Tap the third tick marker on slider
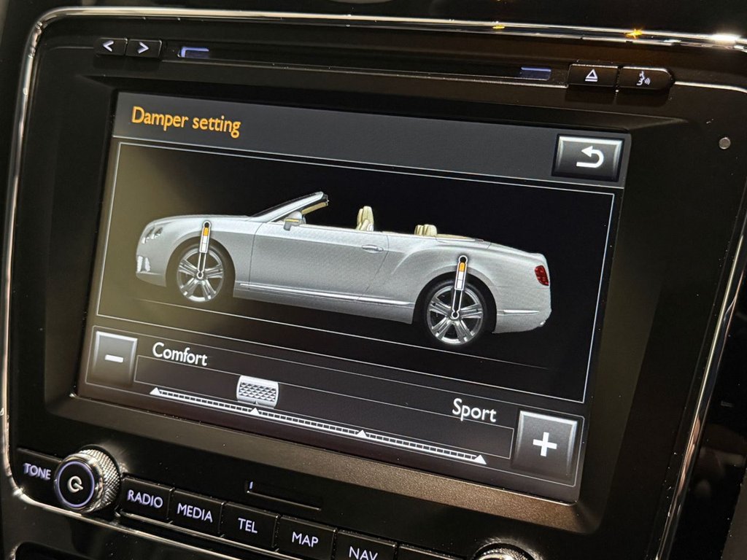The height and width of the screenshot is (560, 747). tap(362, 433)
